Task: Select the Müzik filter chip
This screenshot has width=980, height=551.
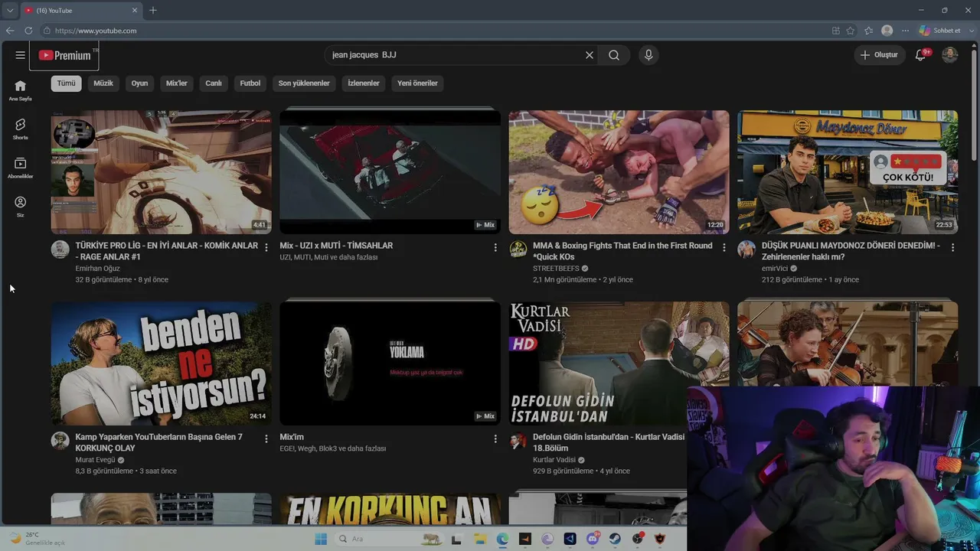Action: tap(103, 83)
